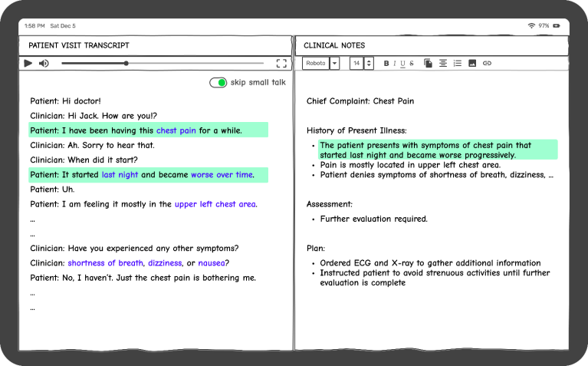Insert an image into notes
The width and height of the screenshot is (588, 366).
click(472, 63)
